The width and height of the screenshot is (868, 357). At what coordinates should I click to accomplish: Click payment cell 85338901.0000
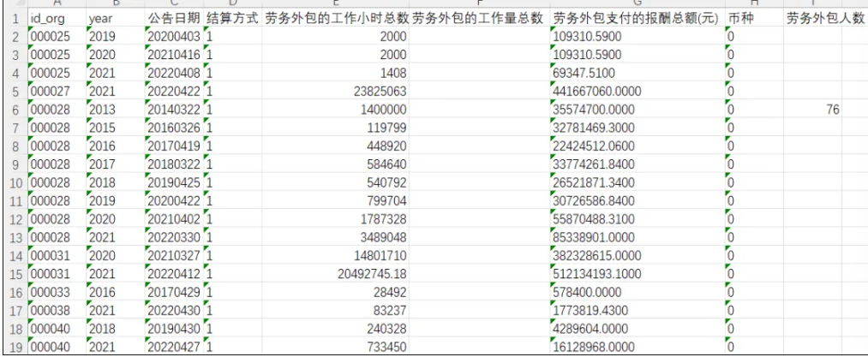tap(638, 237)
